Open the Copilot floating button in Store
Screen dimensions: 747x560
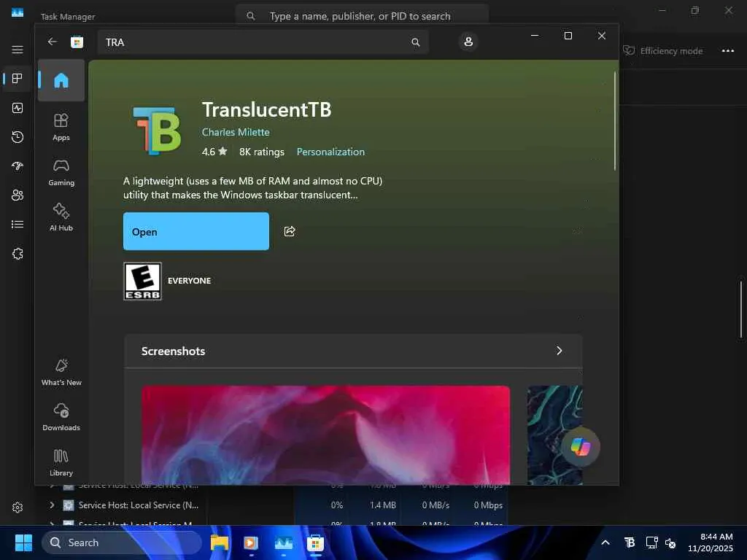[x=580, y=447]
